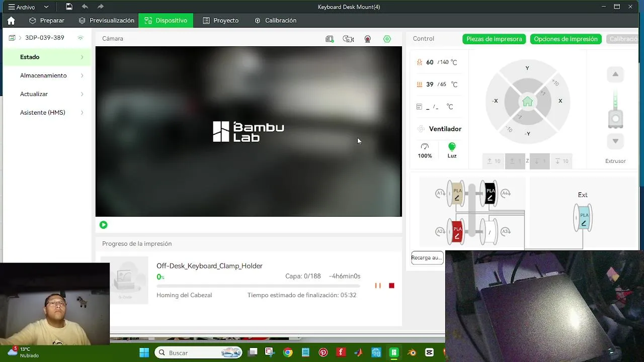This screenshot has height=362, width=644.
Task: Edit bed target temperature 65
Action: click(x=443, y=84)
